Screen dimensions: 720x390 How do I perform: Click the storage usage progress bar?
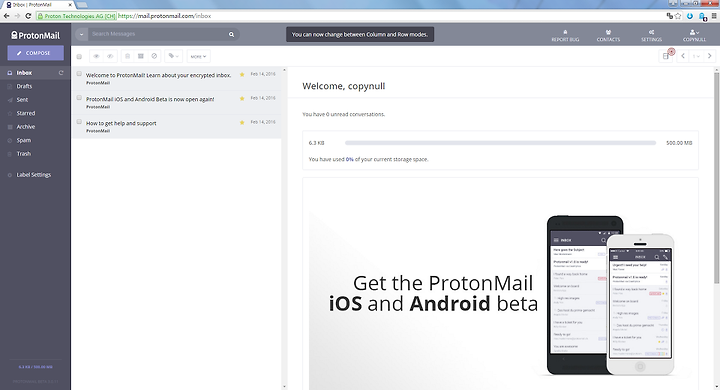pos(500,143)
